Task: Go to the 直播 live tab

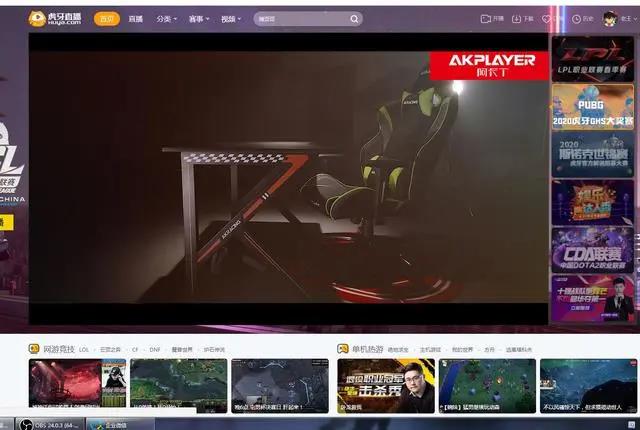Action: [x=136, y=19]
